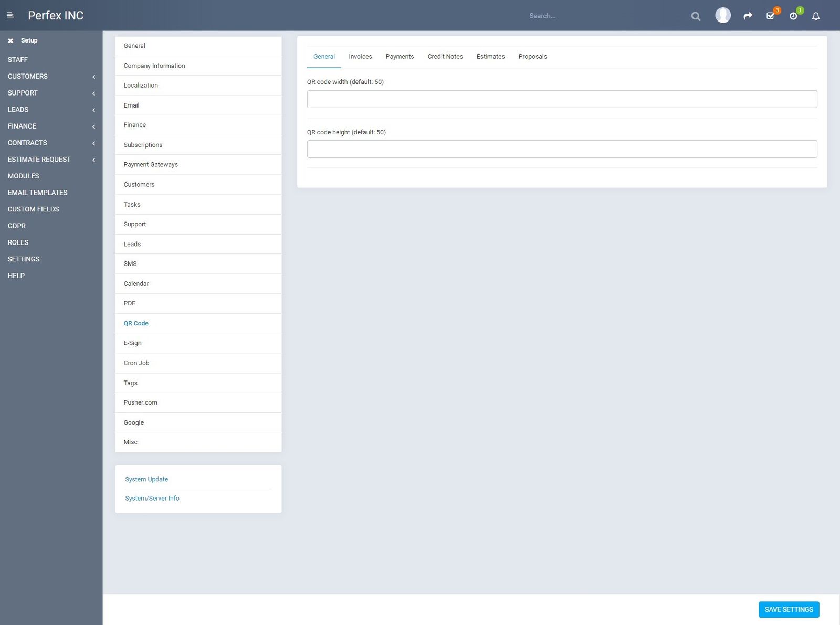Open the timers clock icon

(793, 16)
